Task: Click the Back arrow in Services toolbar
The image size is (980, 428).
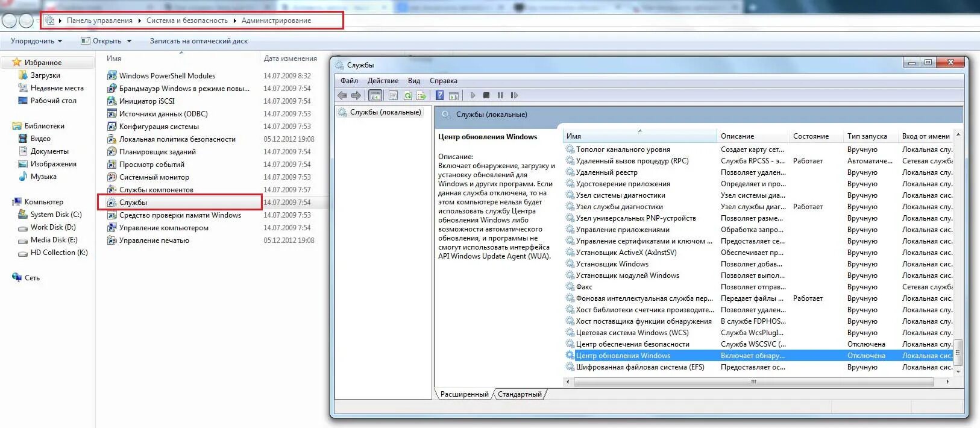Action: pos(342,95)
